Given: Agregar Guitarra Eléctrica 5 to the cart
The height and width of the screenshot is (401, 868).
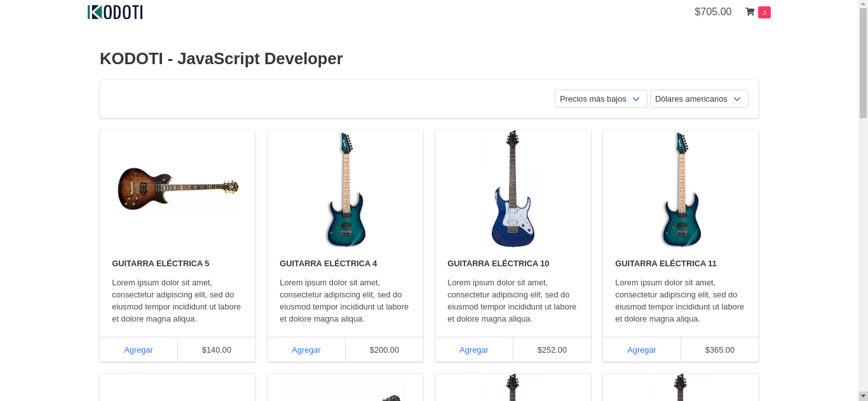Looking at the screenshot, I should click(x=139, y=350).
